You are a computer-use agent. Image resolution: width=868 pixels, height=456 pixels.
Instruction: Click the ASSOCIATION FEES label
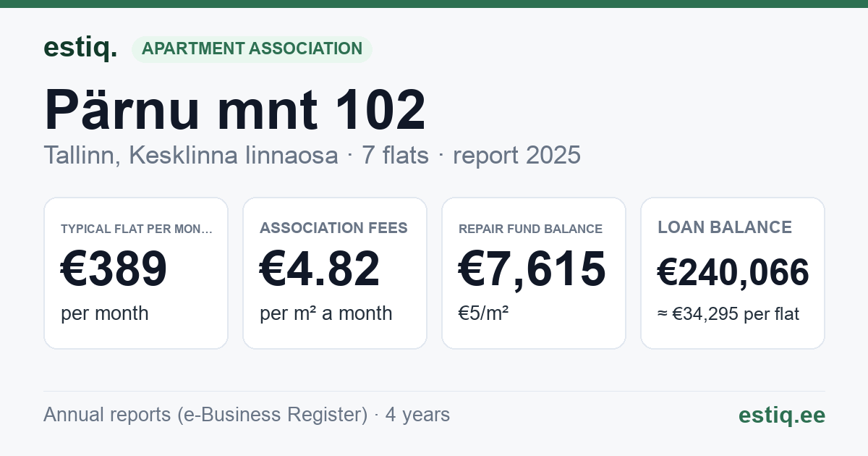pos(333,229)
